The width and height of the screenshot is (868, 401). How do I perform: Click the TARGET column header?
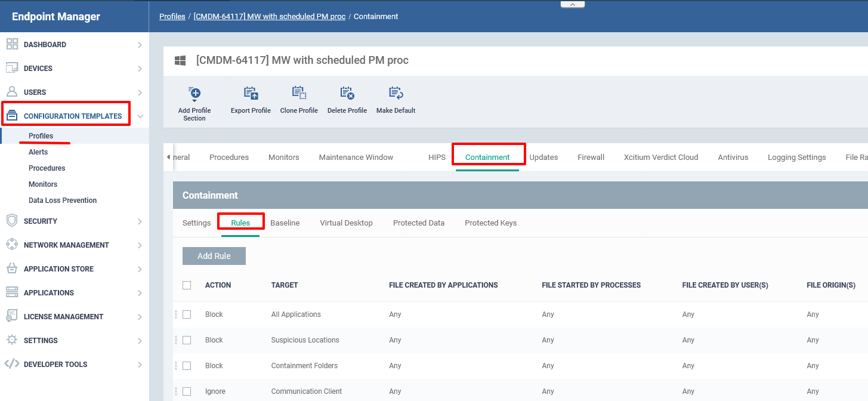click(285, 285)
